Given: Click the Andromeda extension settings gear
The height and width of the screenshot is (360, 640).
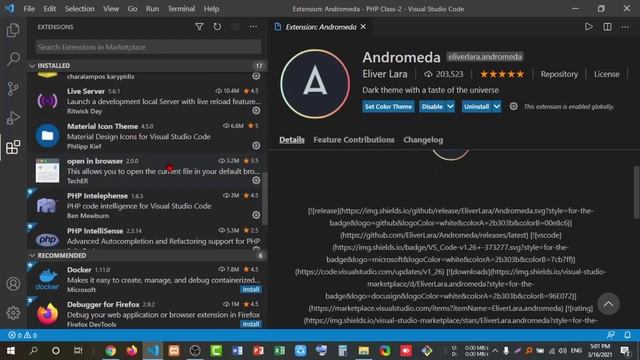Looking at the screenshot, I should (513, 107).
